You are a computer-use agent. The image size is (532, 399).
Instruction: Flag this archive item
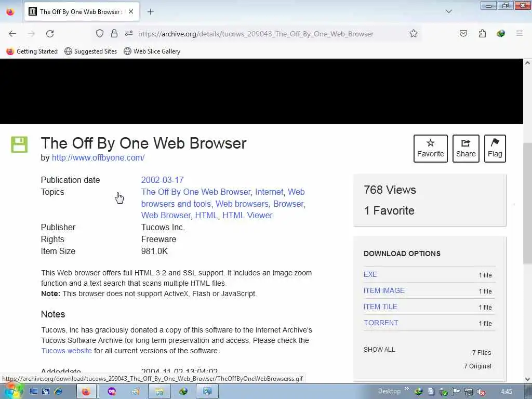pyautogui.click(x=495, y=149)
